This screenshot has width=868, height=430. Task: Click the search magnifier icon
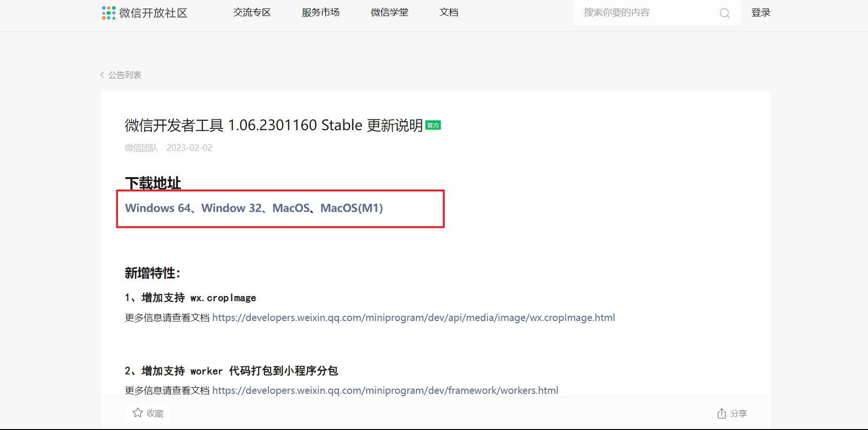point(725,13)
